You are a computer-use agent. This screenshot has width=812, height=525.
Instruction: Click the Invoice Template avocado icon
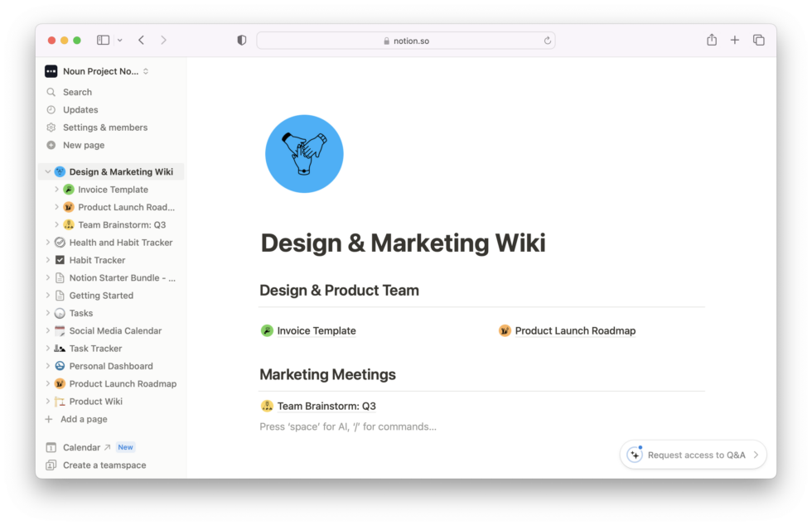click(x=68, y=189)
